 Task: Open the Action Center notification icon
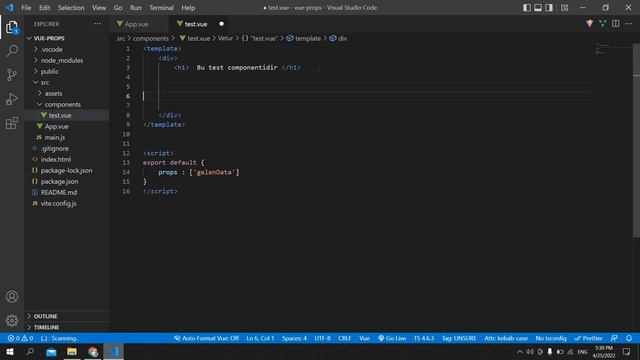(x=627, y=352)
